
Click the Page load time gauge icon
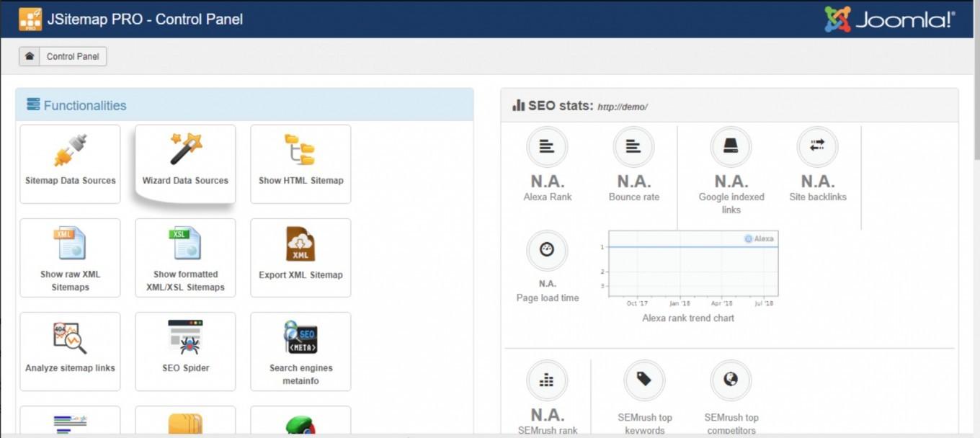[x=547, y=251]
